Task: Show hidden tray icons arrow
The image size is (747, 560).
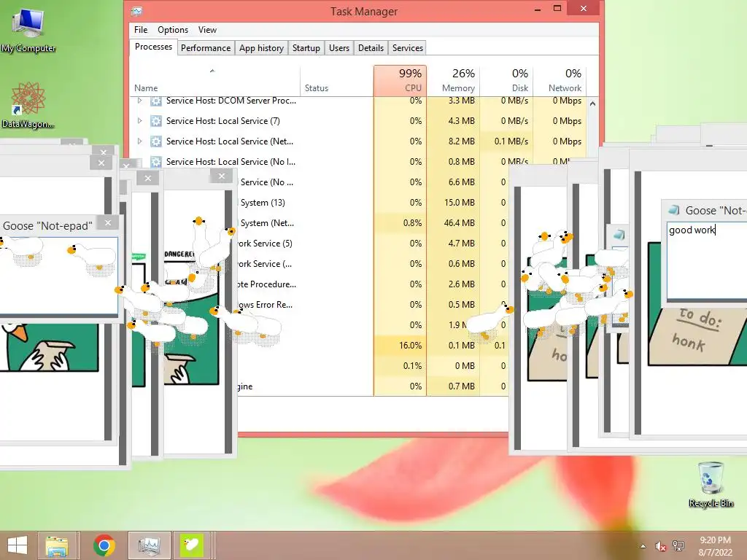Action: [x=643, y=546]
